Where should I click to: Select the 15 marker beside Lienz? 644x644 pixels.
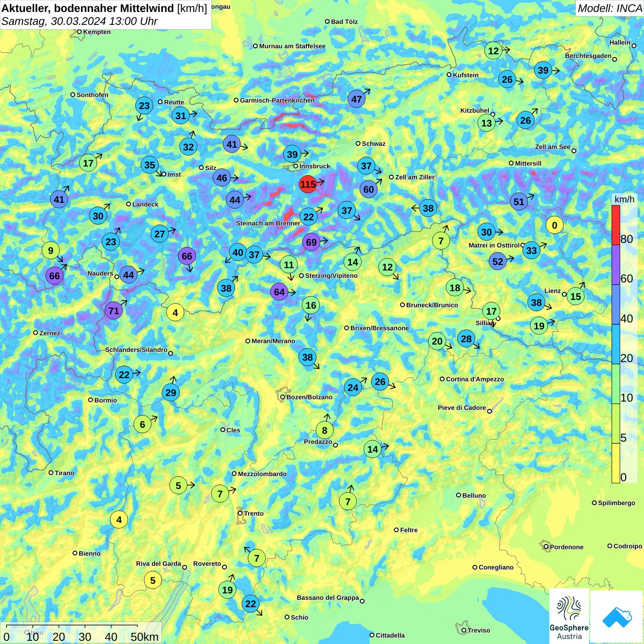[x=575, y=296]
